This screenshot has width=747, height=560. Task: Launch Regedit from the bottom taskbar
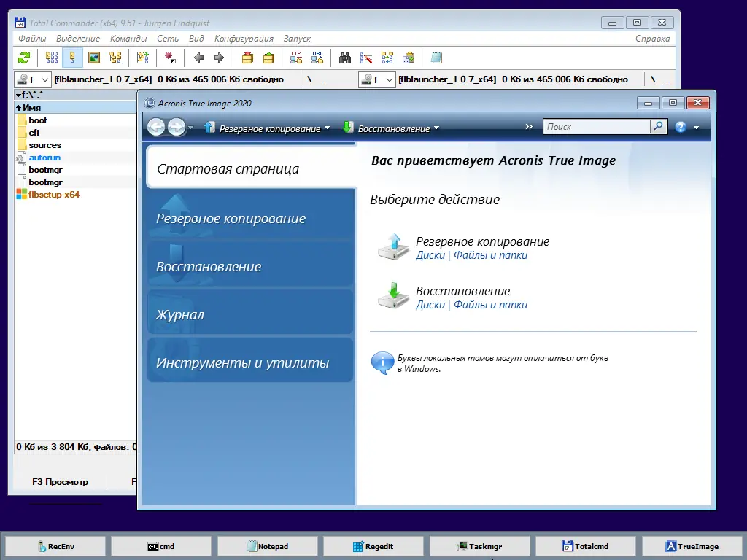[373, 546]
